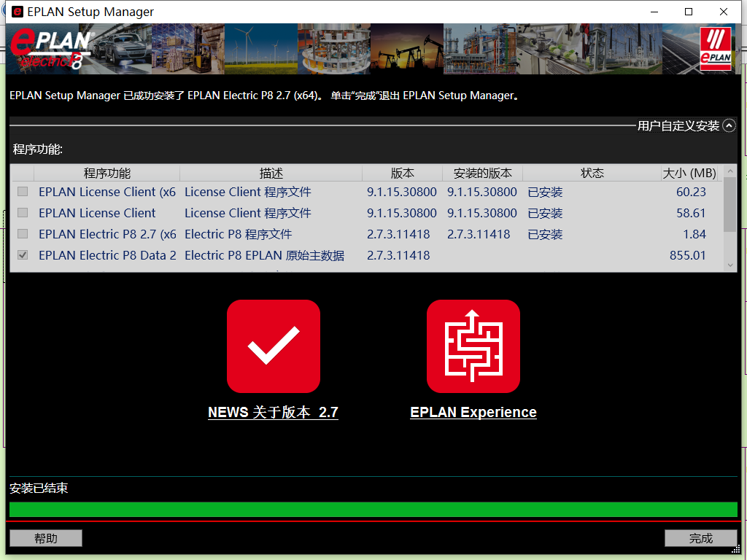This screenshot has width=747, height=560.
Task: Click the red EPLAN logo at top right
Action: click(x=715, y=49)
